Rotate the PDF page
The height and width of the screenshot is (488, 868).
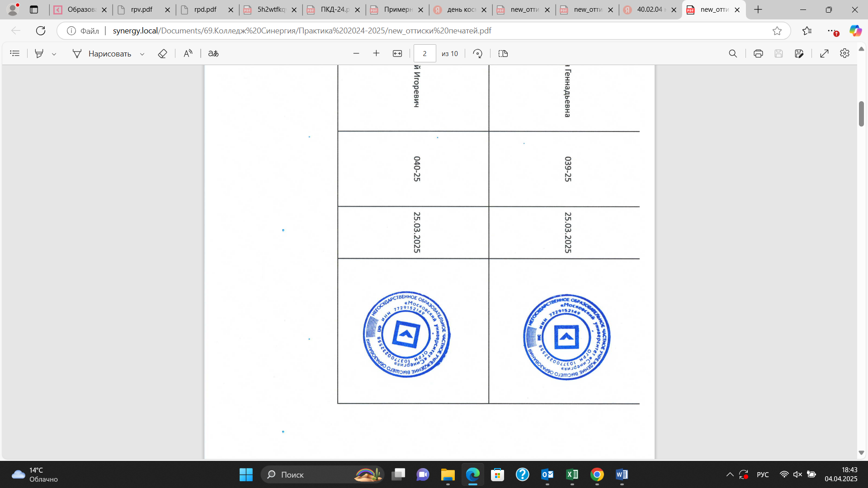(x=477, y=53)
